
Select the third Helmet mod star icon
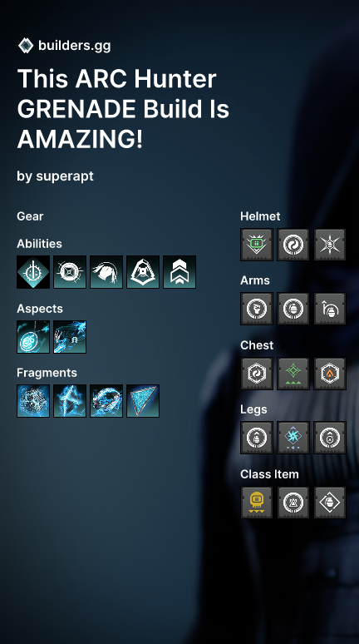click(x=330, y=245)
